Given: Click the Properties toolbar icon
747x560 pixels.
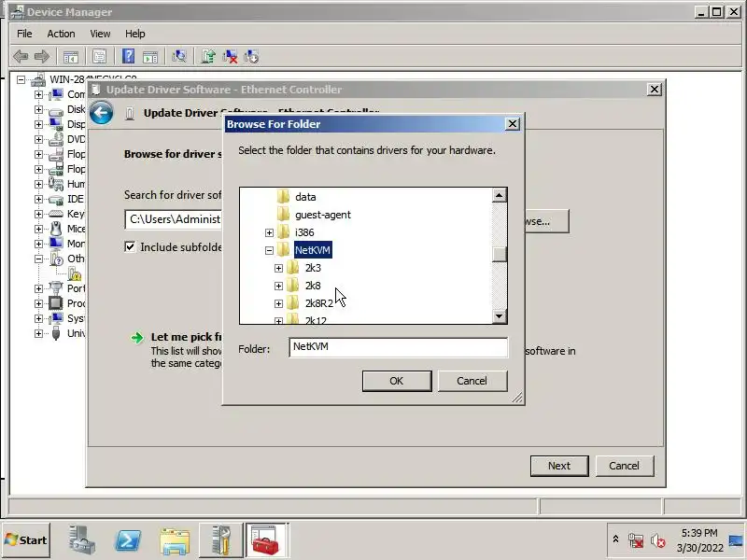Looking at the screenshot, I should 100,57.
